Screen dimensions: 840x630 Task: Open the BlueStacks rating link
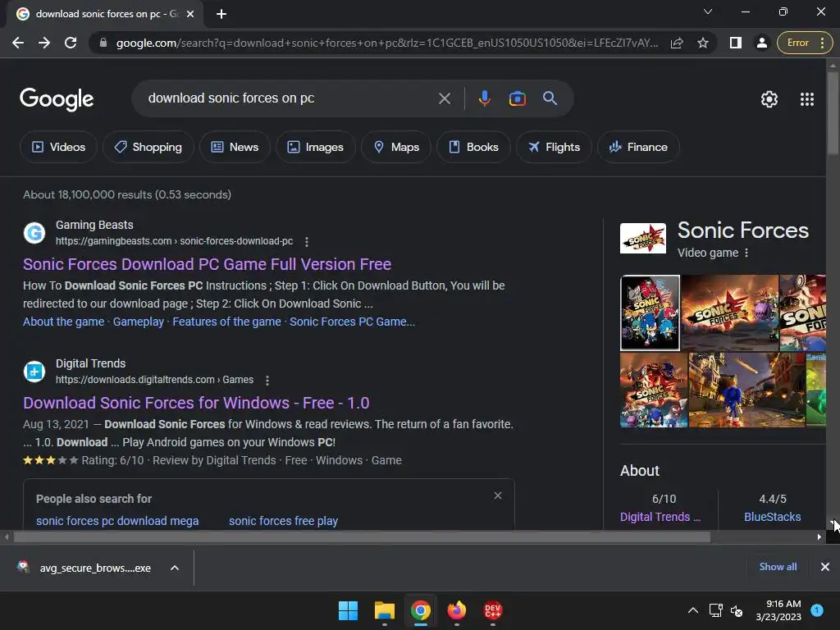coord(772,517)
